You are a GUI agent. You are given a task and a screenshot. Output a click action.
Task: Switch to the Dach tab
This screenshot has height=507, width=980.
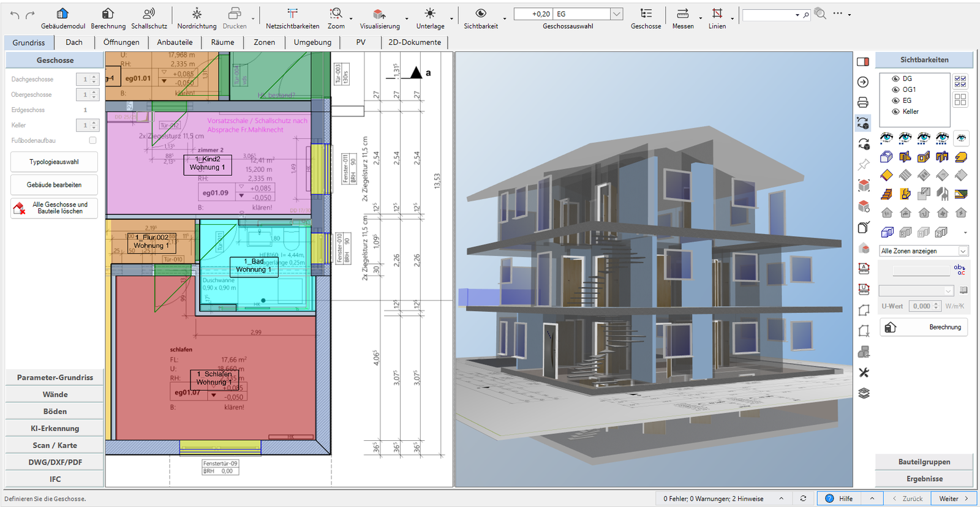pyautogui.click(x=74, y=42)
